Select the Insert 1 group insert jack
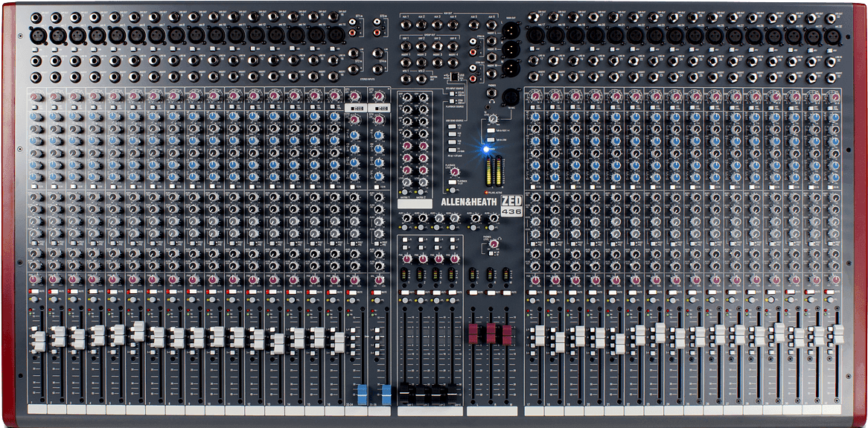 click(406, 61)
